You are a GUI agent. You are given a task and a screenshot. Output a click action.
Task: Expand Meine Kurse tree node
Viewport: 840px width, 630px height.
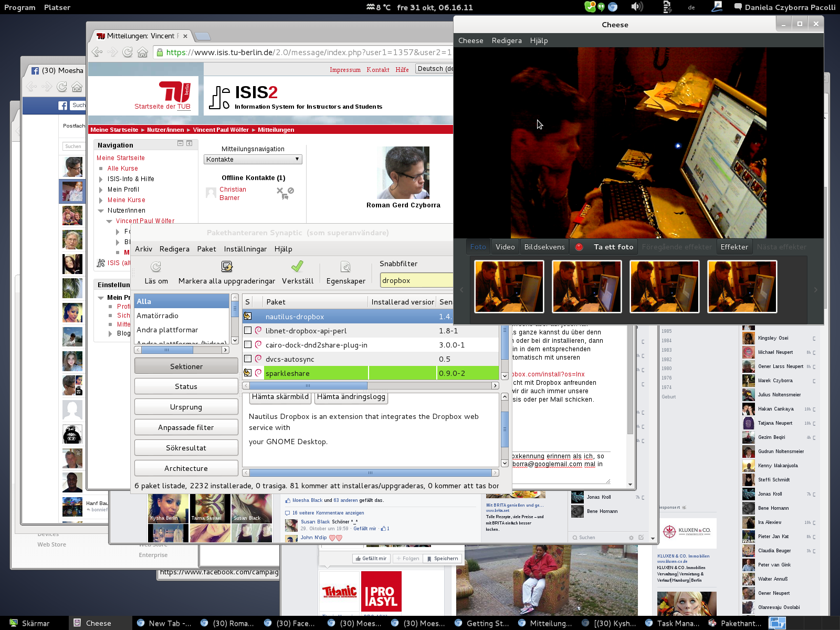point(101,200)
